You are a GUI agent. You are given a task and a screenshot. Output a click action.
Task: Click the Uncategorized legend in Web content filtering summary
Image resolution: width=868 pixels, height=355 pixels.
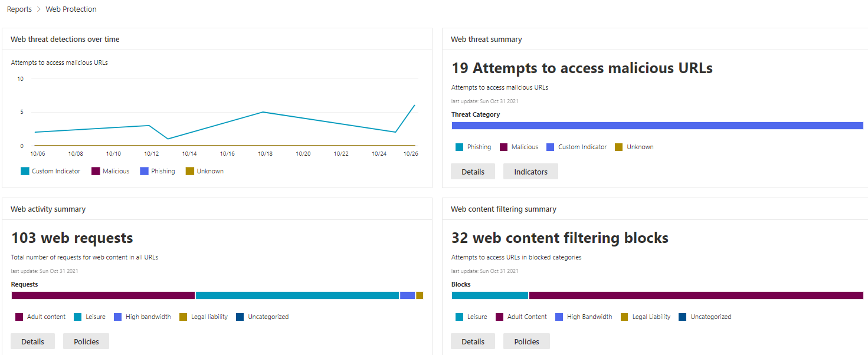click(683, 317)
